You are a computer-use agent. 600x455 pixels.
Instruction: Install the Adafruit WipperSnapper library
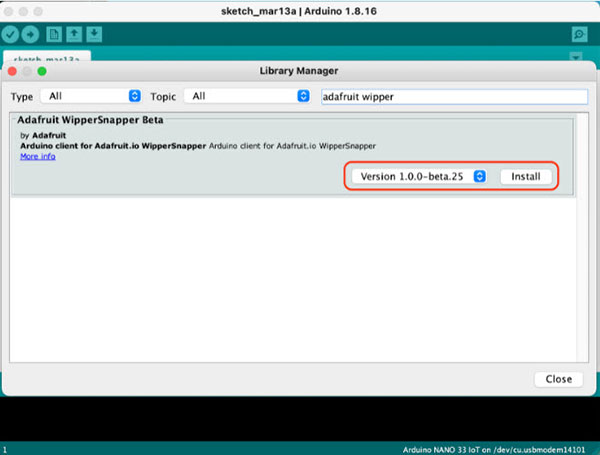coord(526,176)
